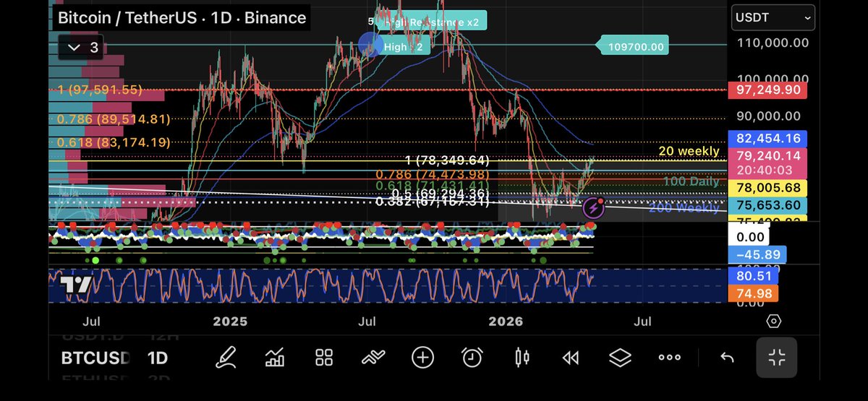Open chart type selector icon
Image resolution: width=868 pixels, height=401 pixels.
[x=275, y=357]
